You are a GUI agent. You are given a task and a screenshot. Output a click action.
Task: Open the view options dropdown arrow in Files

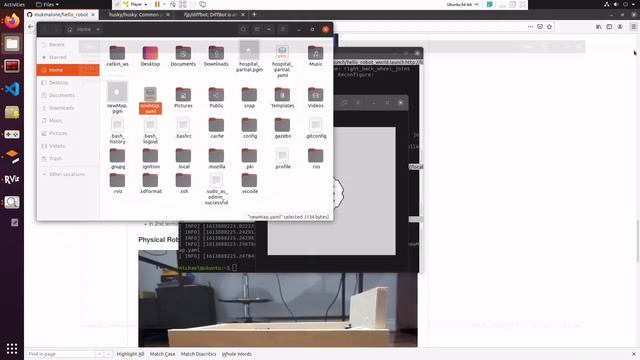click(269, 29)
